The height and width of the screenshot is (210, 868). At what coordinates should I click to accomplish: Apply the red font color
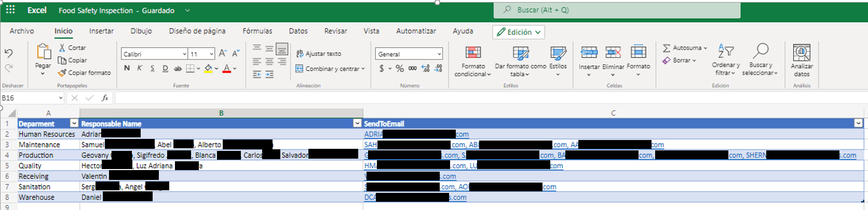pyautogui.click(x=227, y=68)
